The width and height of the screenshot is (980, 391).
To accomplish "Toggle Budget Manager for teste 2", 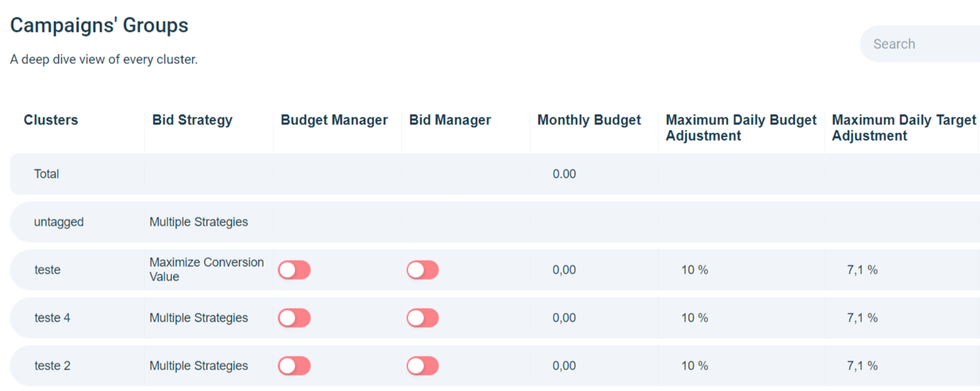I will (294, 366).
